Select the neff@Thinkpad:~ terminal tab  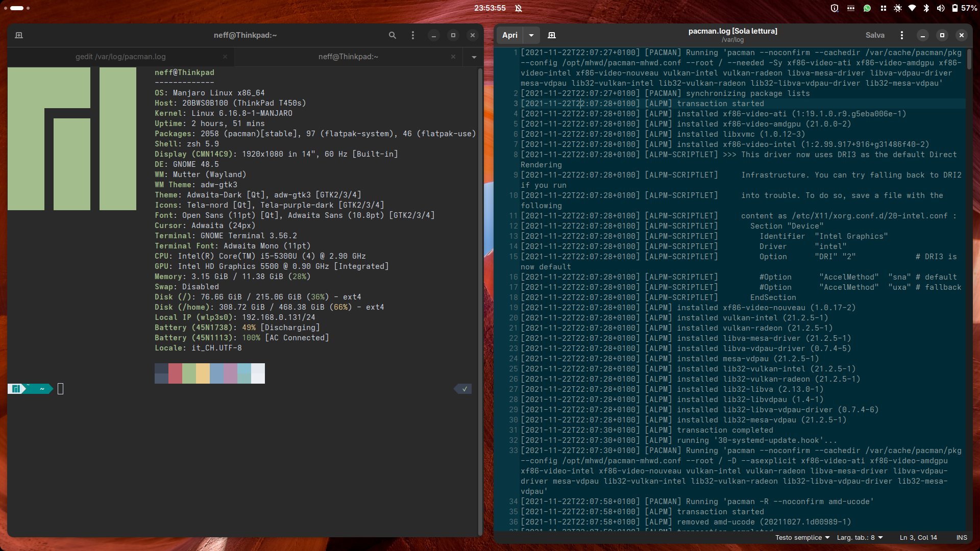(348, 57)
